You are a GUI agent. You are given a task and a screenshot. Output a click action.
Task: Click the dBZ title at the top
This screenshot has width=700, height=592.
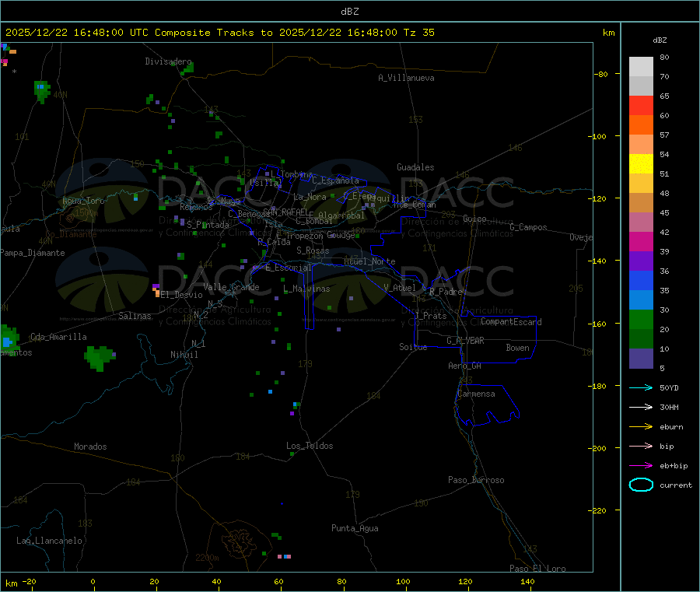coord(349,12)
